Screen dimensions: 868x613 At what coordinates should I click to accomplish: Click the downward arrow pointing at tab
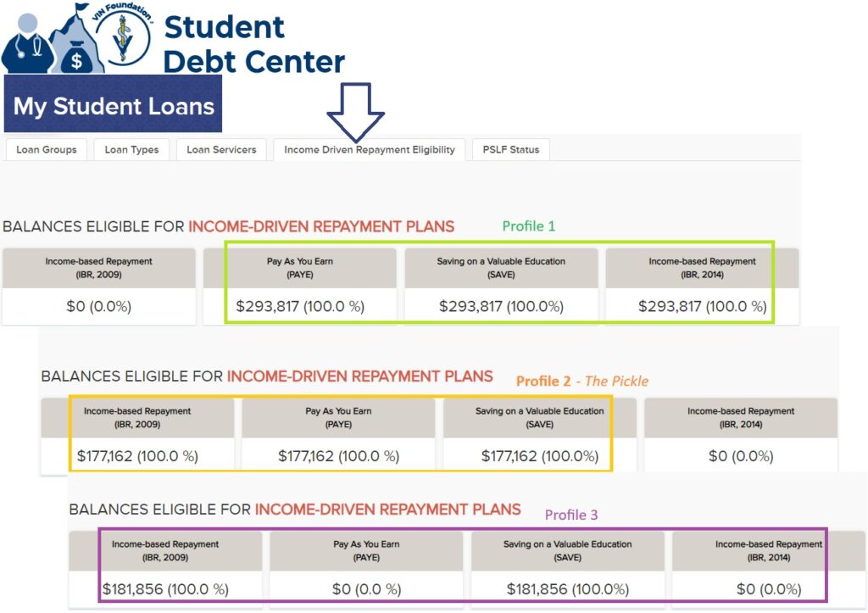[355, 111]
